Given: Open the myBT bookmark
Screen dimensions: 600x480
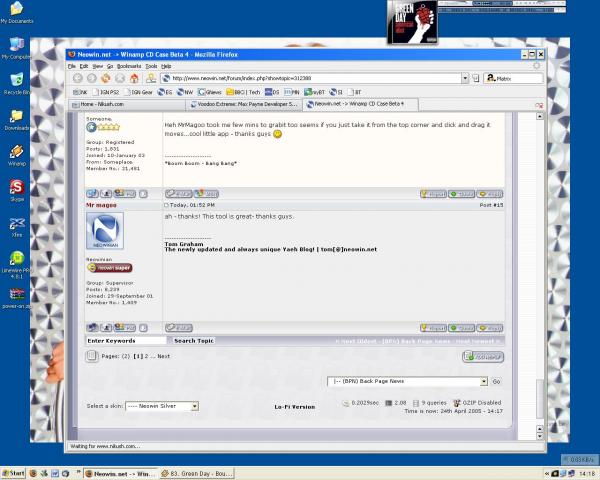Looking at the screenshot, I should coord(315,92).
